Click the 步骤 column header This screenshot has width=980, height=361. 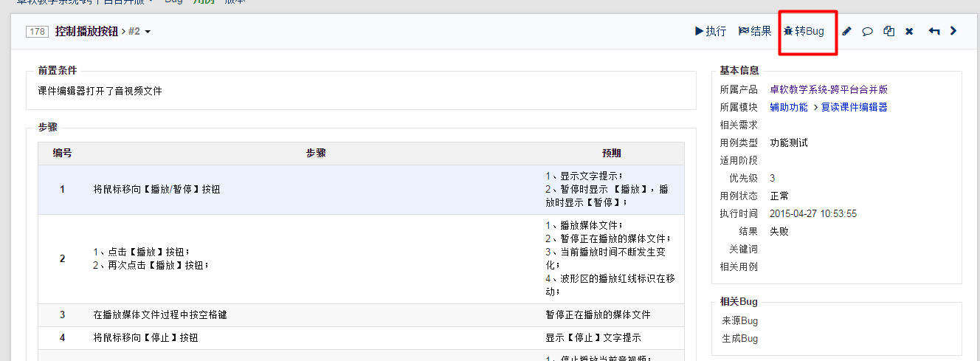[x=316, y=154]
